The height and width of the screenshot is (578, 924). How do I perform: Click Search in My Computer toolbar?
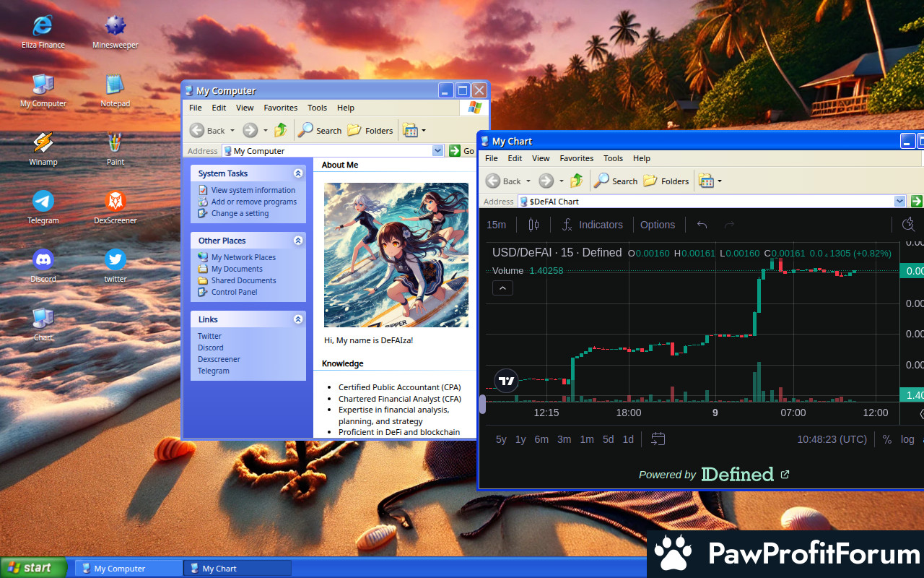(320, 130)
